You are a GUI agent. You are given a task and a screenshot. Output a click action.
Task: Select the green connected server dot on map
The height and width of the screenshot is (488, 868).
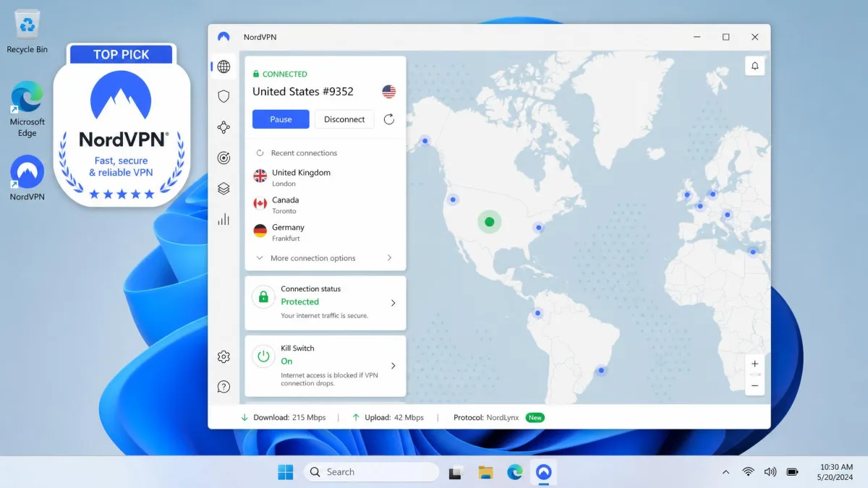489,222
